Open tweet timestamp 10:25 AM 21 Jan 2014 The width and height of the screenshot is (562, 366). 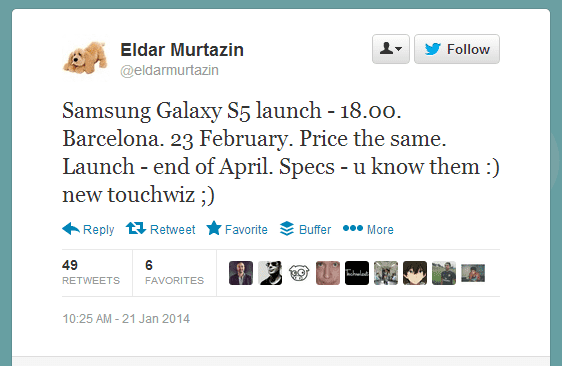click(x=126, y=319)
